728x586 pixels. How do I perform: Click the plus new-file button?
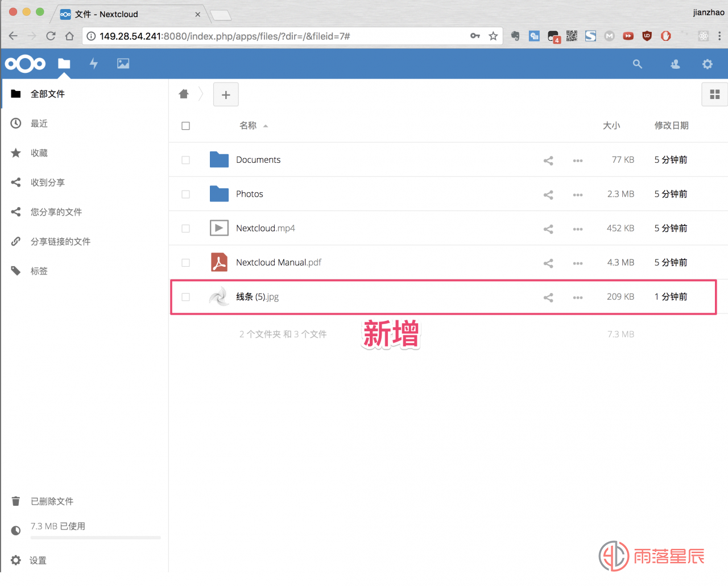point(226,94)
